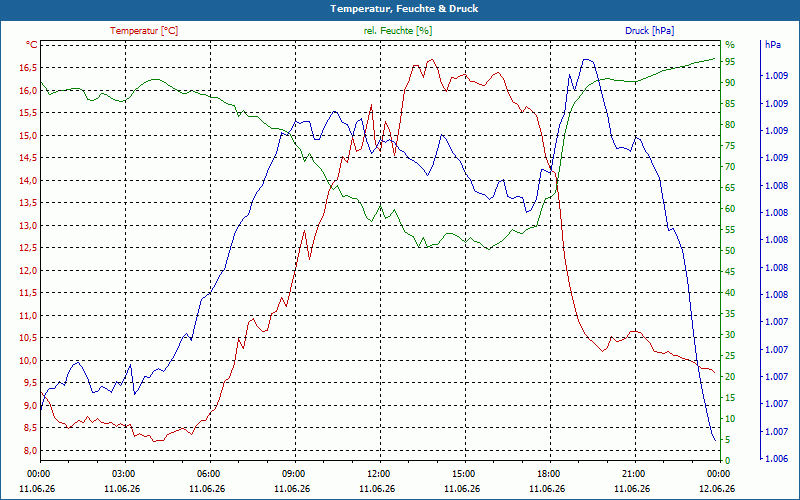The height and width of the screenshot is (500, 800).
Task: Click the blue '1.006' pressure axis tick
Action: (776, 459)
